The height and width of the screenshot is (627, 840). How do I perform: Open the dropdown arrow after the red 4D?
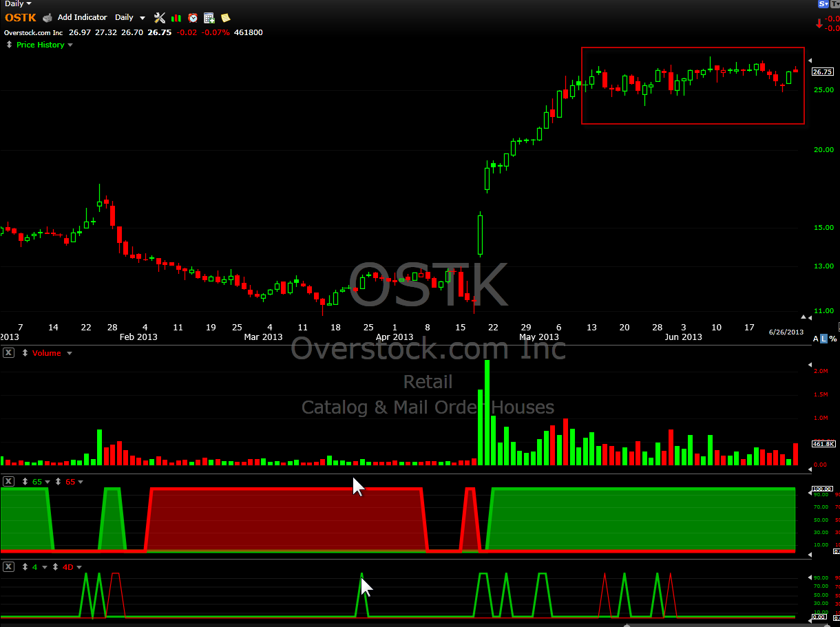(79, 567)
